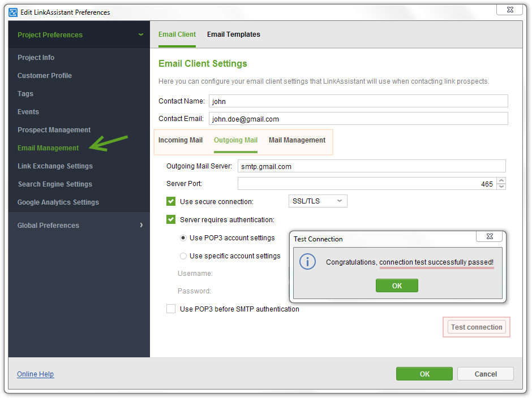532x398 pixels.
Task: Open the Outgoing Mail tab
Action: [235, 140]
